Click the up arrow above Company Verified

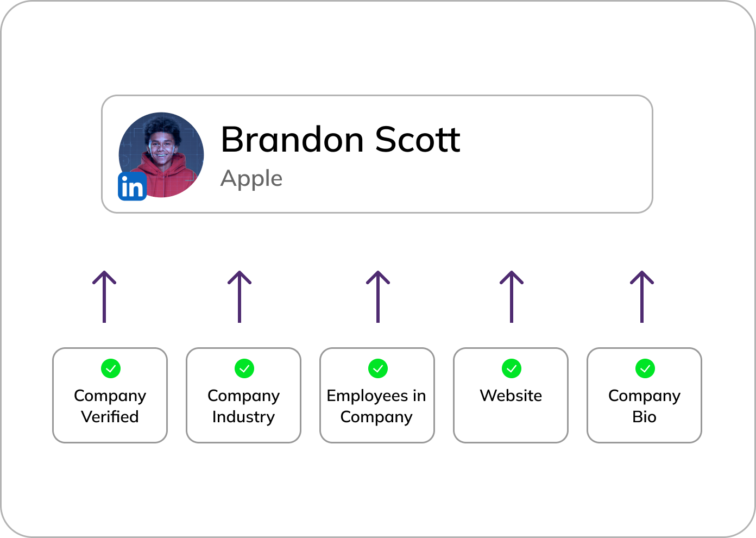point(104,297)
